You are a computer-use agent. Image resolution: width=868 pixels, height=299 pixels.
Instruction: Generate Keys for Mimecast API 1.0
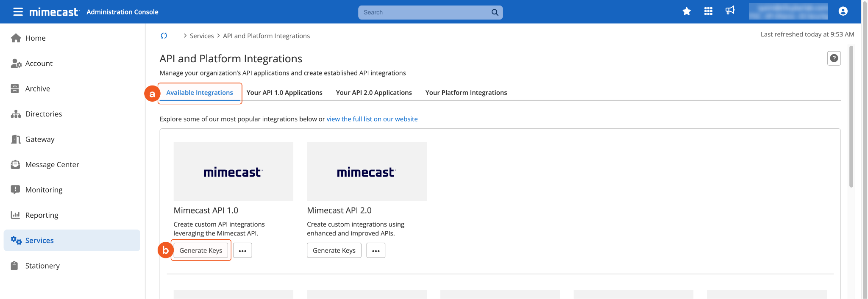[x=200, y=251]
